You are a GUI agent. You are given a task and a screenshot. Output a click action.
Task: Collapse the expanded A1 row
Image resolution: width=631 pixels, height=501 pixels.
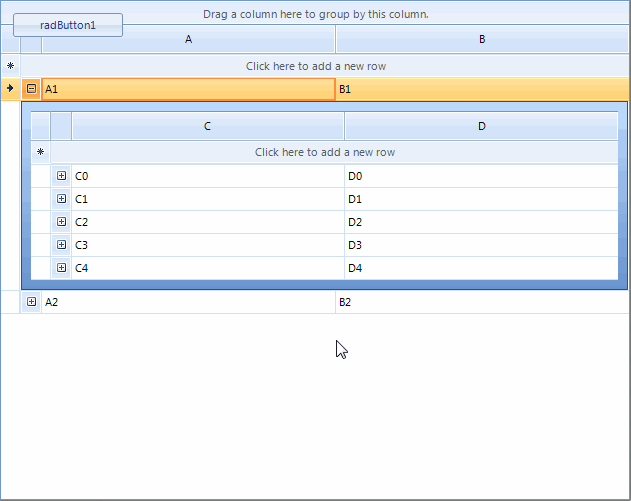(32, 89)
